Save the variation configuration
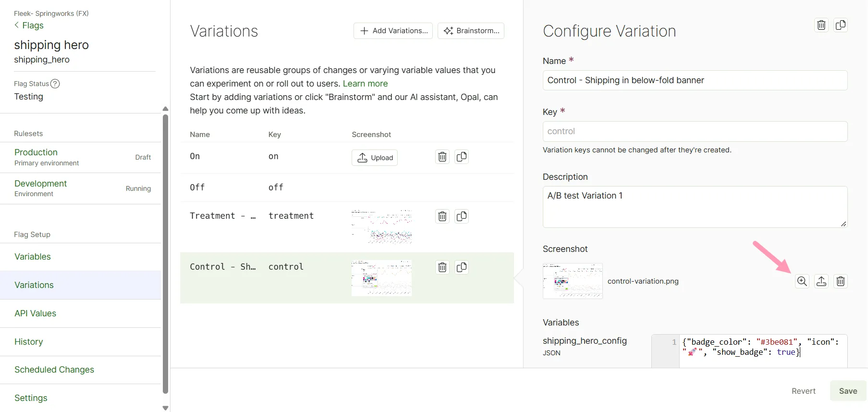 tap(848, 391)
